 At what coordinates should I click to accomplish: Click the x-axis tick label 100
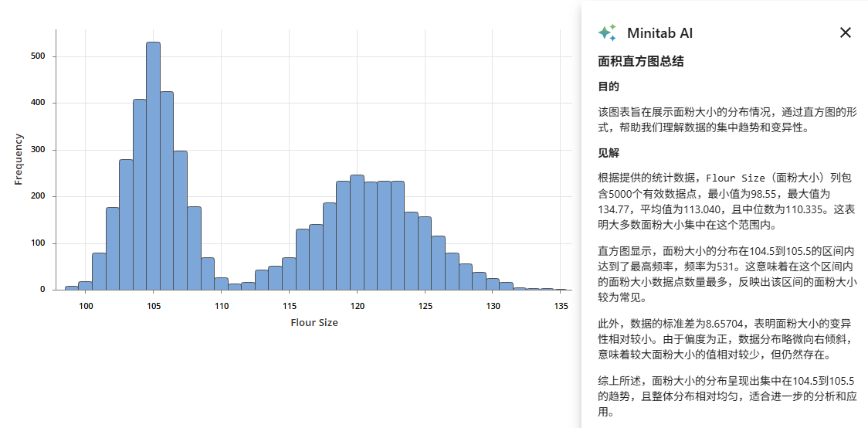tap(86, 306)
